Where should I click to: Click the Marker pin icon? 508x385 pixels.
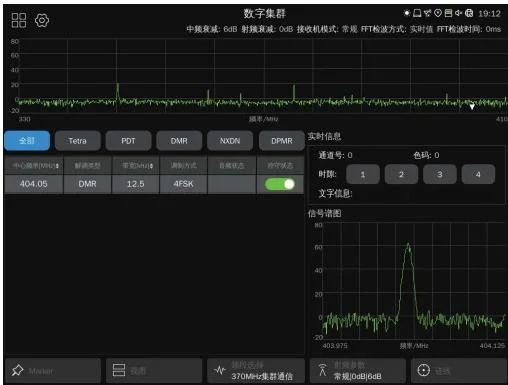point(17,370)
